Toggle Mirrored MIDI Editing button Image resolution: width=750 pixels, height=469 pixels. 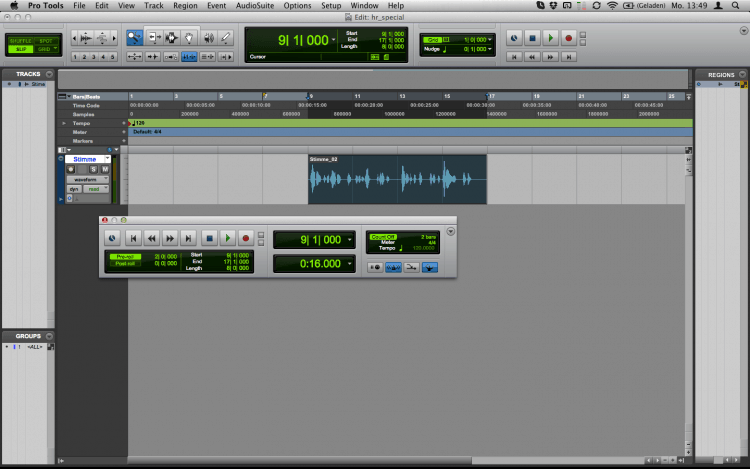(171, 57)
